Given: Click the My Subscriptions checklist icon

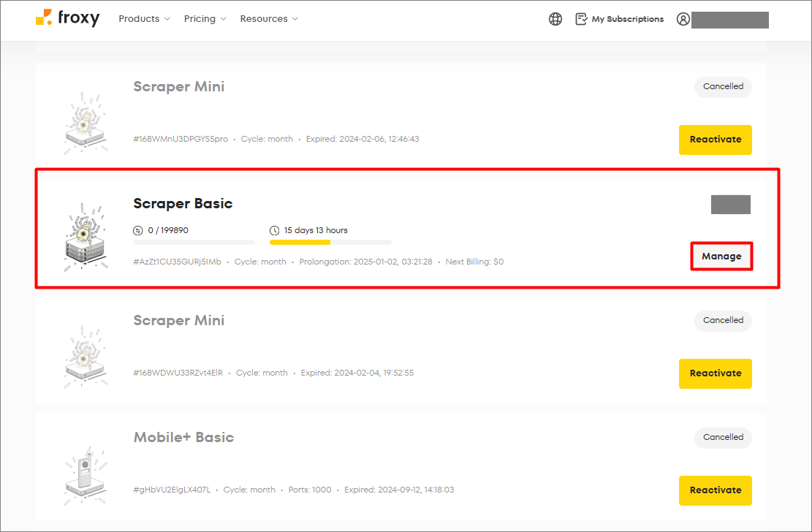Looking at the screenshot, I should [581, 19].
